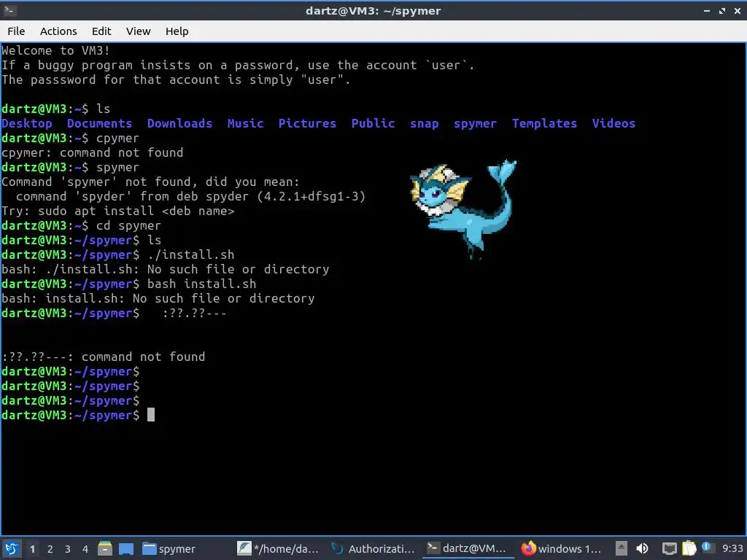Switch to workspace 2
Viewport: 747px width, 560px height.
[50, 549]
